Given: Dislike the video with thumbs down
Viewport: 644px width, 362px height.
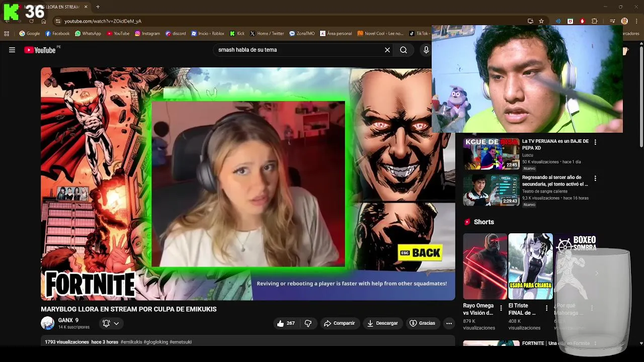Looking at the screenshot, I should click(308, 323).
